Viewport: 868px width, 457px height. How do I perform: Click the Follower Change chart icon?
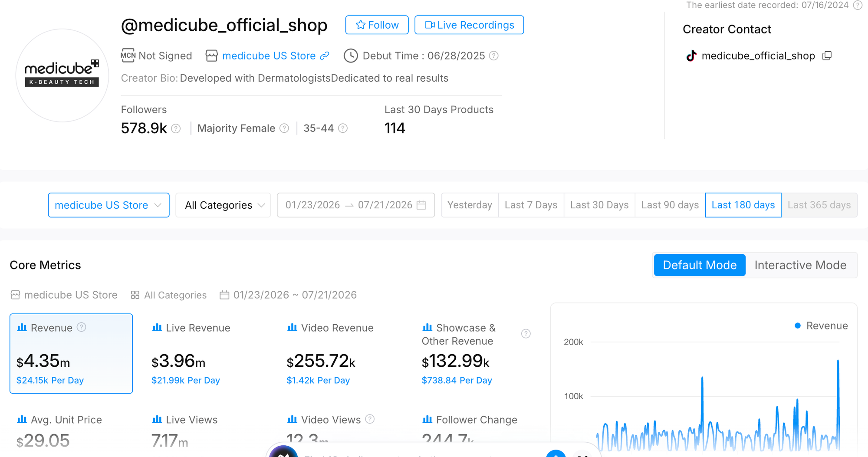click(x=427, y=420)
